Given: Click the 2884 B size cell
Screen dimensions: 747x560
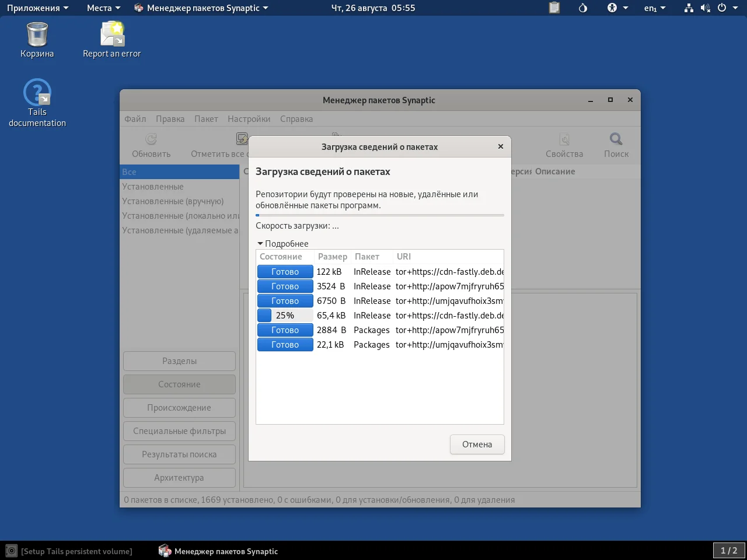Looking at the screenshot, I should click(x=331, y=330).
